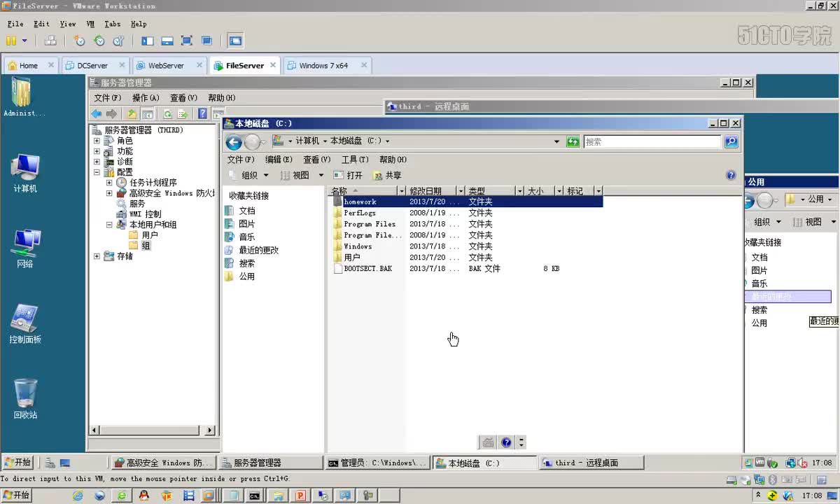The image size is (840, 504).
Task: Click the blue help icon in explorer toolbar
Action: [731, 175]
